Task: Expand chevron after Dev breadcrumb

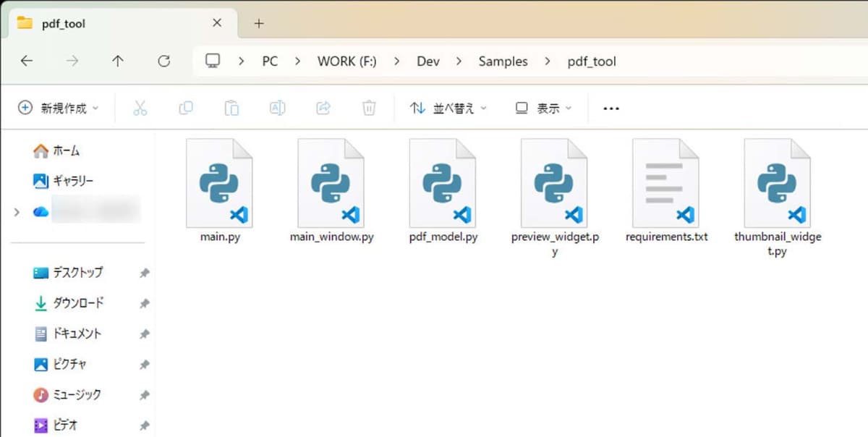Action: 459,61
